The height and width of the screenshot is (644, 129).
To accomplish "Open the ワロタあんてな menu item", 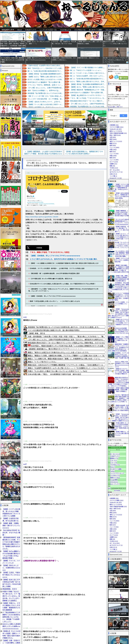I will [65, 30].
